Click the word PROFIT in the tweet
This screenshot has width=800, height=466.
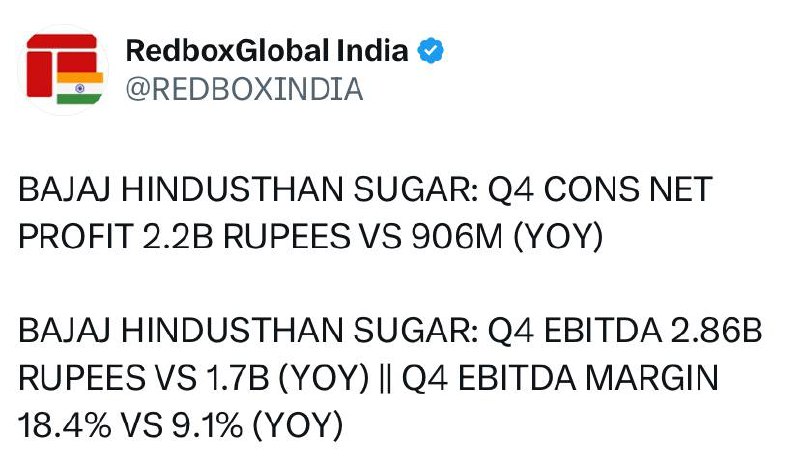(x=76, y=237)
